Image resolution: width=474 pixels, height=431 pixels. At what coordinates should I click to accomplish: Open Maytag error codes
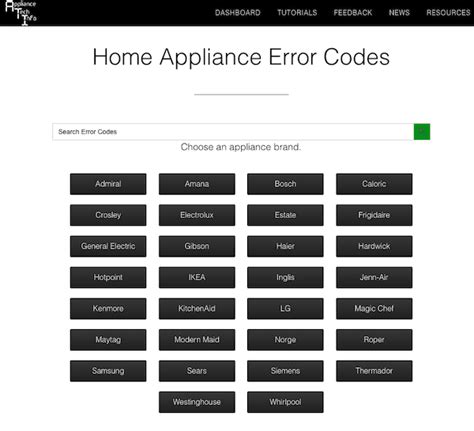108,340
